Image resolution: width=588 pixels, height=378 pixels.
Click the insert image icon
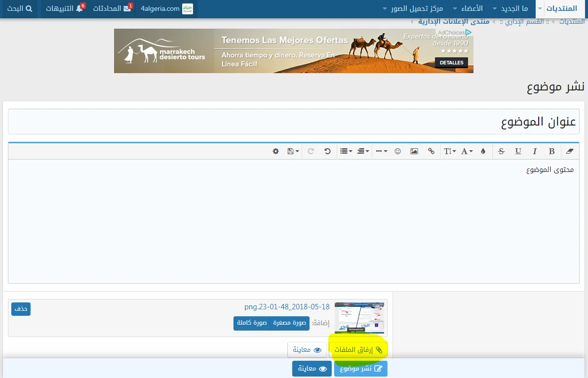tap(414, 151)
